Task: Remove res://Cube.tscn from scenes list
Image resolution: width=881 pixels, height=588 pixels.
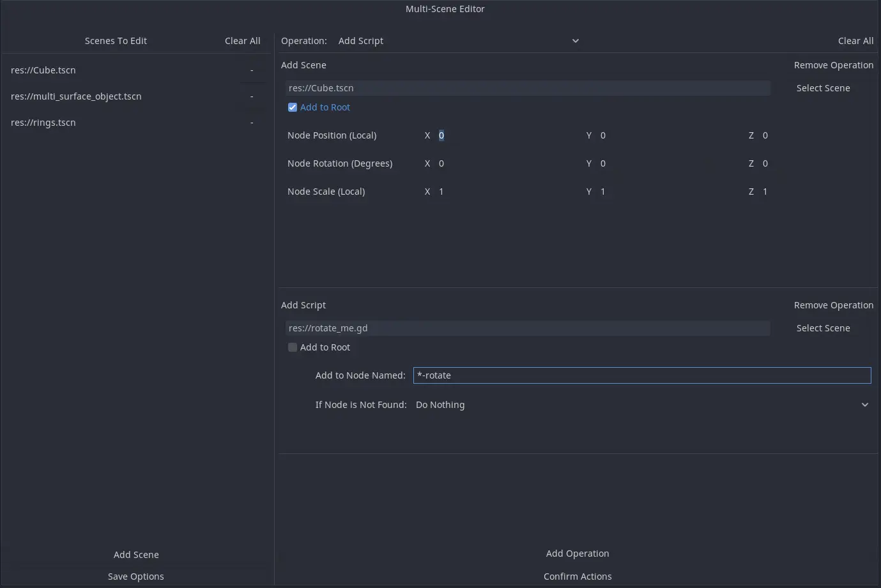Action: [x=252, y=70]
